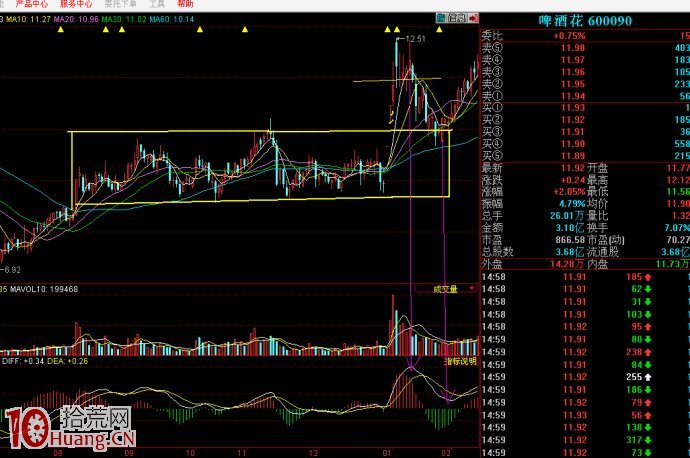
Task: Click the 总手 26.01万 value
Action: (567, 216)
